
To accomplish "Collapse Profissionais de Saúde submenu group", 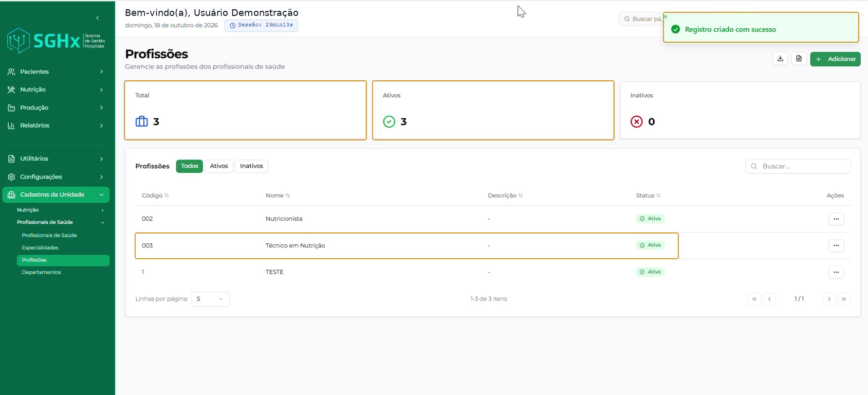I will (61, 222).
